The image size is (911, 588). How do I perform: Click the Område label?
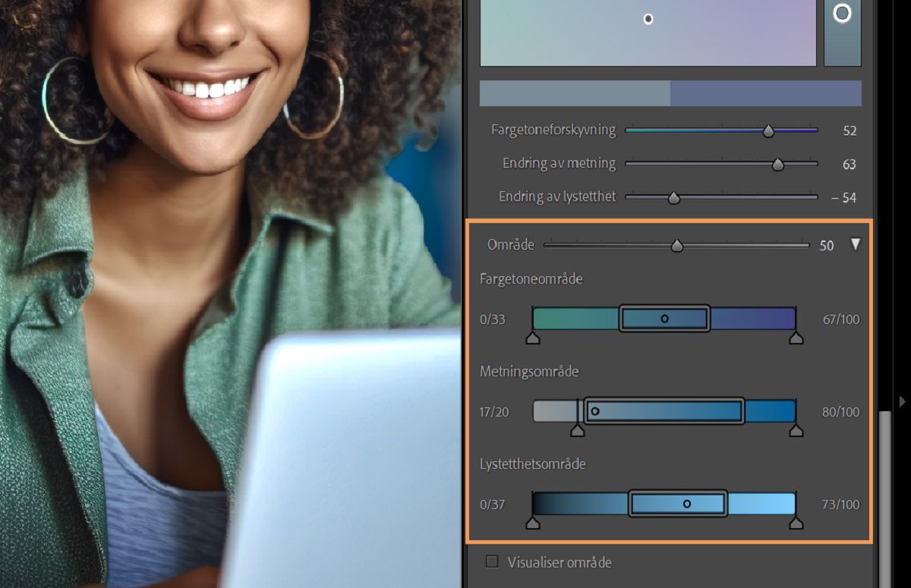coord(511,244)
